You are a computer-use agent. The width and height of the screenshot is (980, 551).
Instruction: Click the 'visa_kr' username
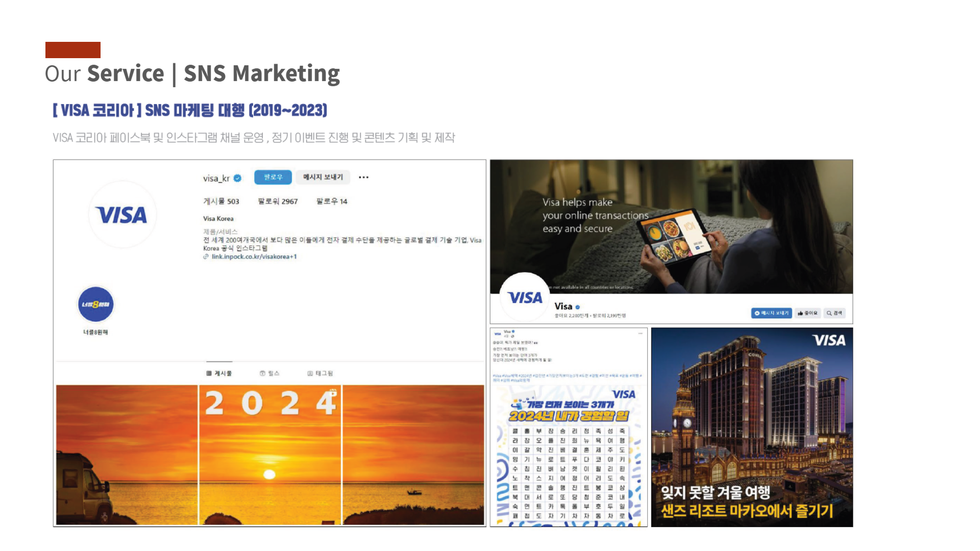[x=216, y=178]
